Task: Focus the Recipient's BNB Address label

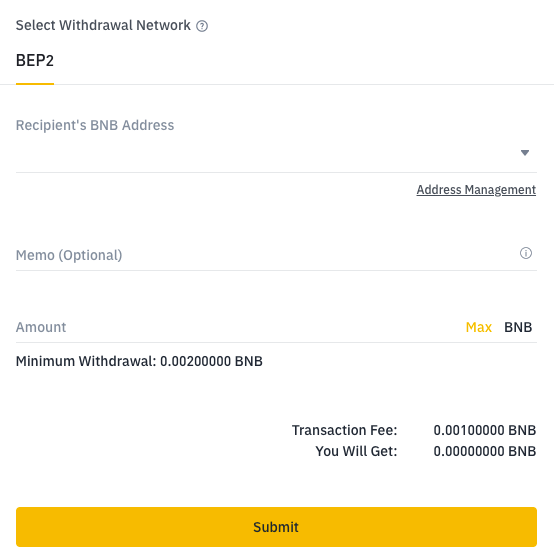Action: [x=95, y=125]
